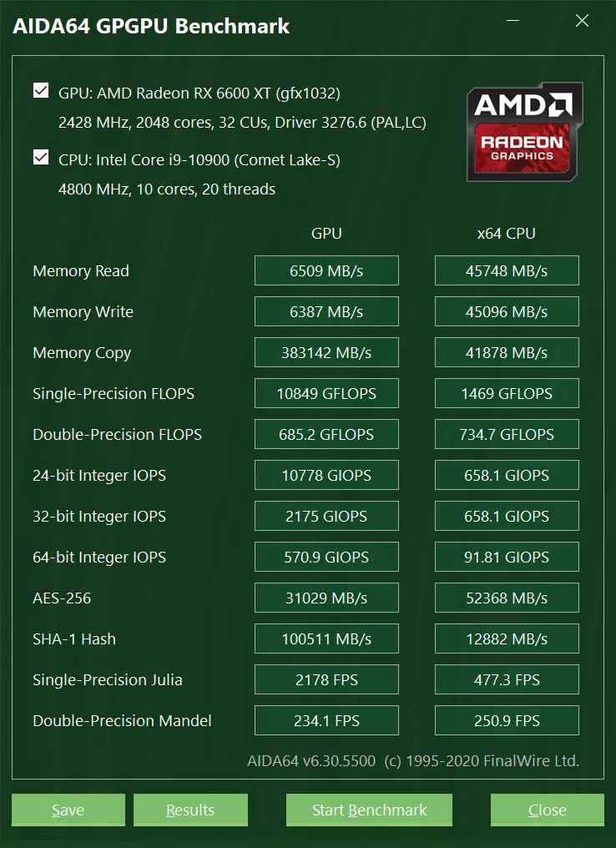The height and width of the screenshot is (848, 616).
Task: Click the Save button
Action: pos(68,810)
